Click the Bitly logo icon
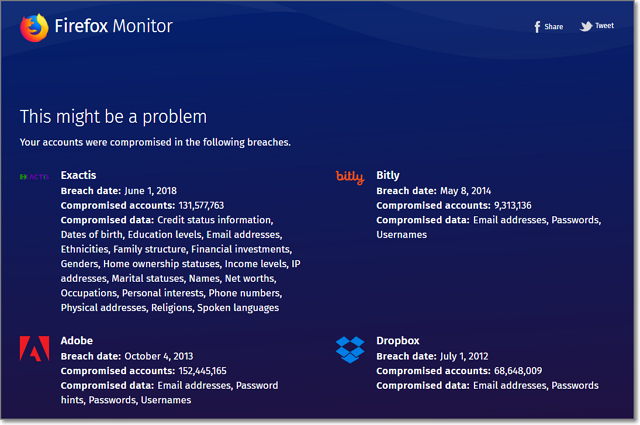Image resolution: width=640 pixels, height=425 pixels. coord(350,177)
